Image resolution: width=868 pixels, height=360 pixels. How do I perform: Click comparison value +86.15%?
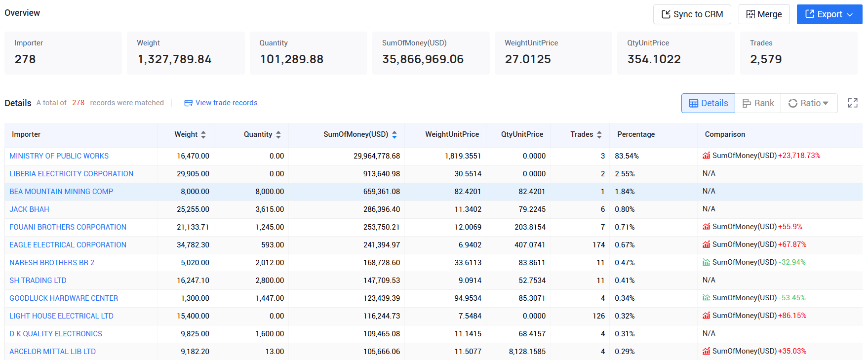792,316
